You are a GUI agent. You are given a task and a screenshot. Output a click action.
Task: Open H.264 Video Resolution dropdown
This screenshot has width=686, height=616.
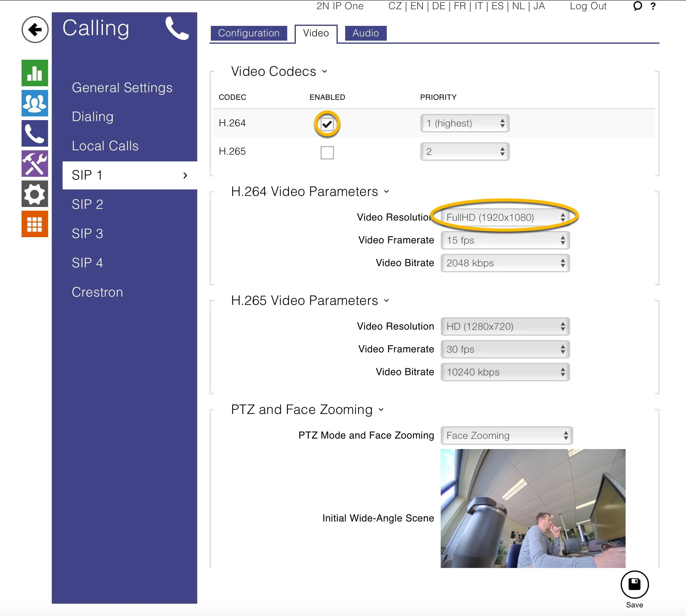tap(505, 217)
